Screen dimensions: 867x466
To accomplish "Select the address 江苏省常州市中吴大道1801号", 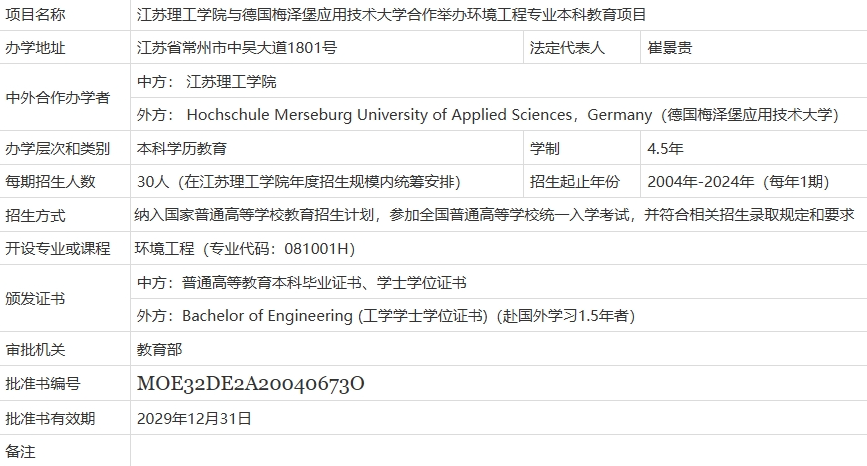I will click(237, 48).
